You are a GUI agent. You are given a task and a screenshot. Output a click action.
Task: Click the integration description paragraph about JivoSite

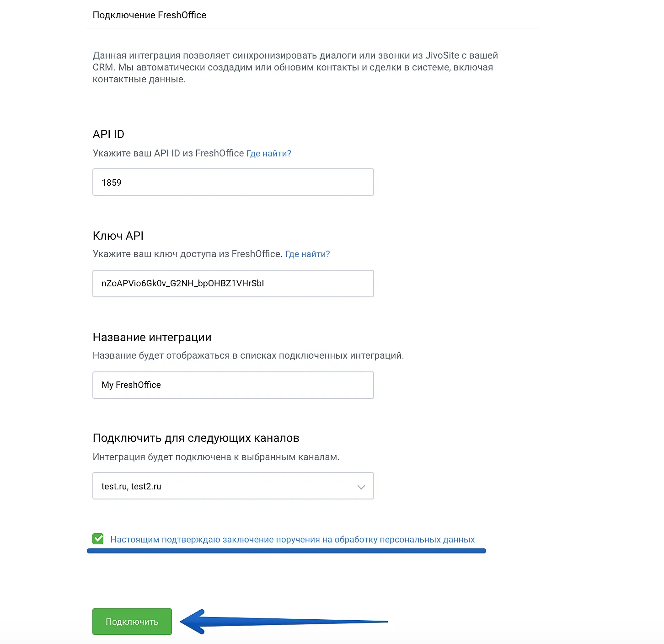295,67
